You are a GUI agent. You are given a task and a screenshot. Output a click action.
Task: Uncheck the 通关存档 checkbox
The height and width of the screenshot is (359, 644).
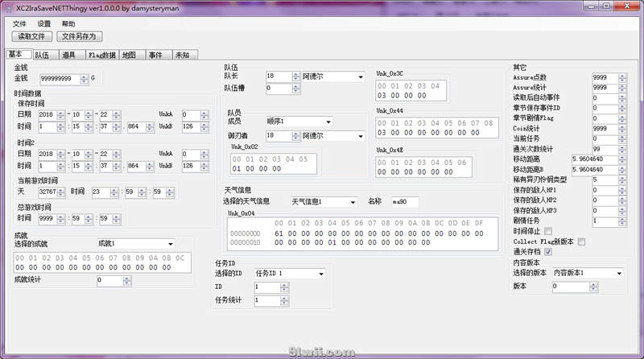coord(571,252)
